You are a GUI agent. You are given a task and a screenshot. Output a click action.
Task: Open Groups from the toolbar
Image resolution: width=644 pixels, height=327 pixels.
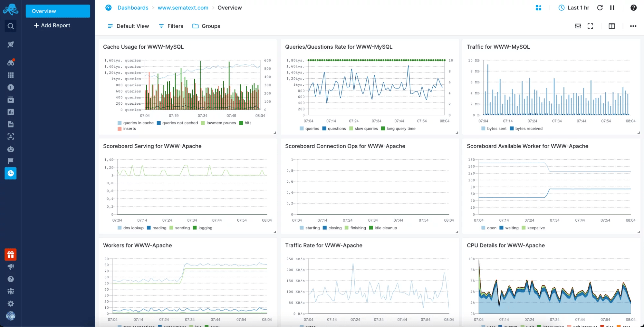coord(206,26)
